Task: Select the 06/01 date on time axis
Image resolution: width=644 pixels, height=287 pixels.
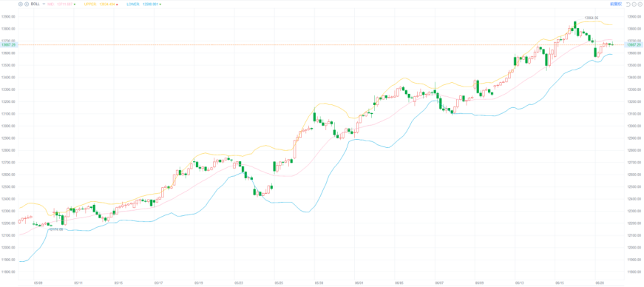Action: pyautogui.click(x=359, y=283)
